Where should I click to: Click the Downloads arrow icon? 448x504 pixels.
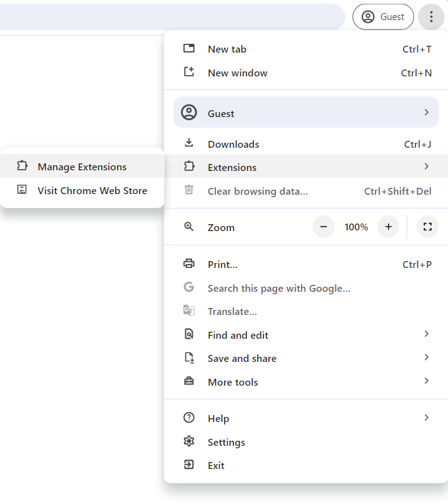click(x=188, y=143)
